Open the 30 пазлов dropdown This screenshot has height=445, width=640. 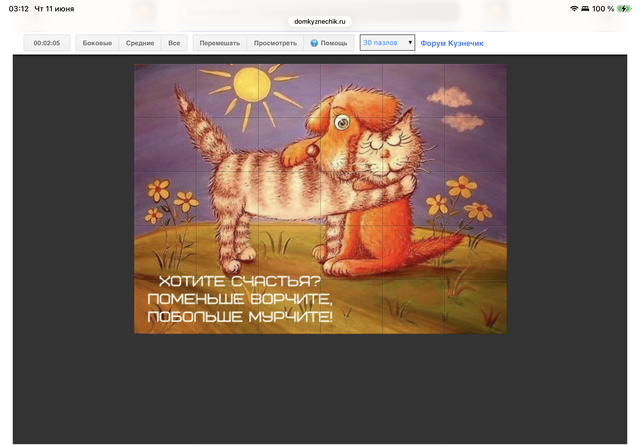[387, 42]
